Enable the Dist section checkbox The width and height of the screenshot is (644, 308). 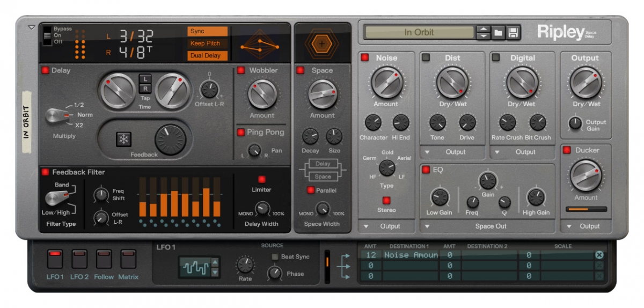click(426, 58)
